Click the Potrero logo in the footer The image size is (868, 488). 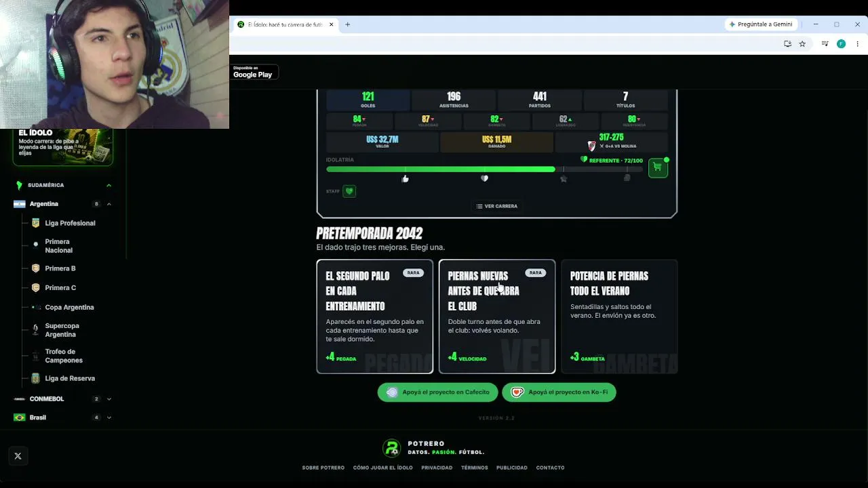[391, 448]
